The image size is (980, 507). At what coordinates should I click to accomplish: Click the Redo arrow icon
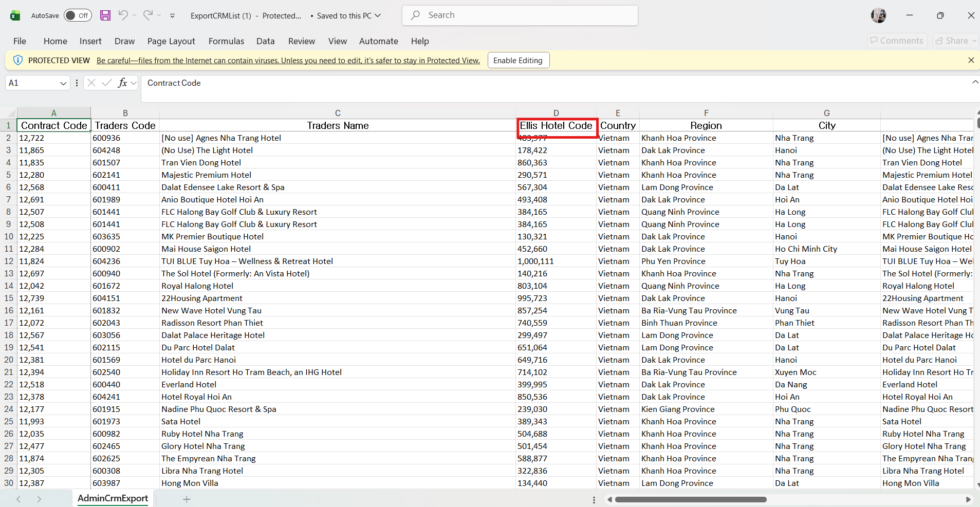pyautogui.click(x=148, y=15)
